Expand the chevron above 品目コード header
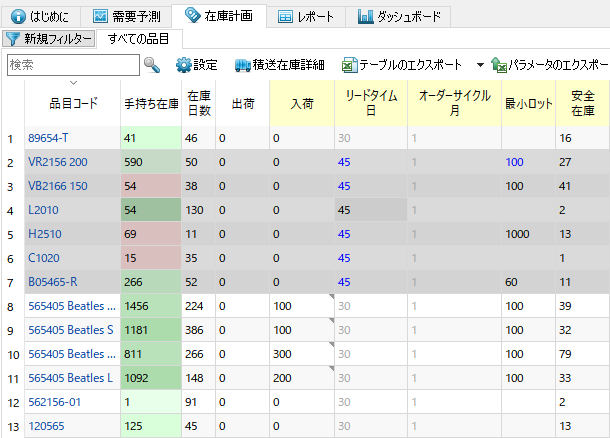 point(73,83)
